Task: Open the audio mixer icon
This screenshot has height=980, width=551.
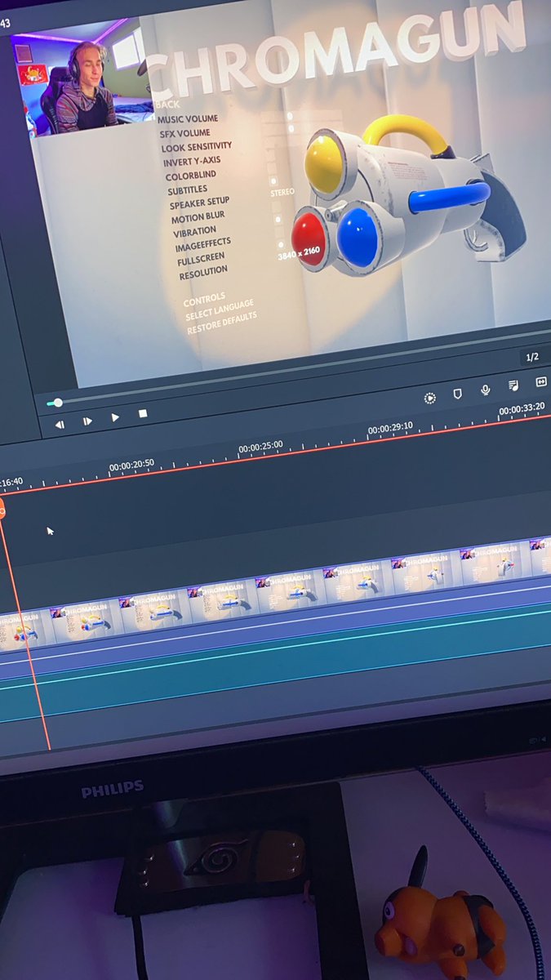Action: 513,385
